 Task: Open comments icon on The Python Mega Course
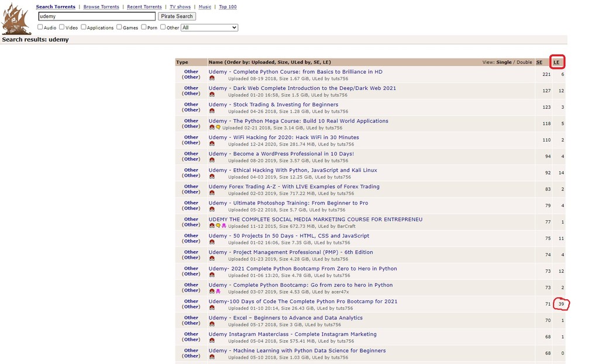click(x=218, y=127)
